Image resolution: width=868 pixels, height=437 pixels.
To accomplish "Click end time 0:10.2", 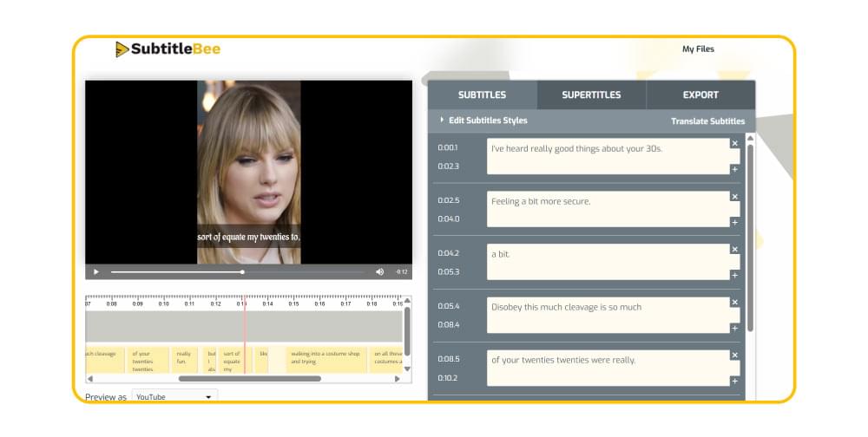I will (449, 378).
